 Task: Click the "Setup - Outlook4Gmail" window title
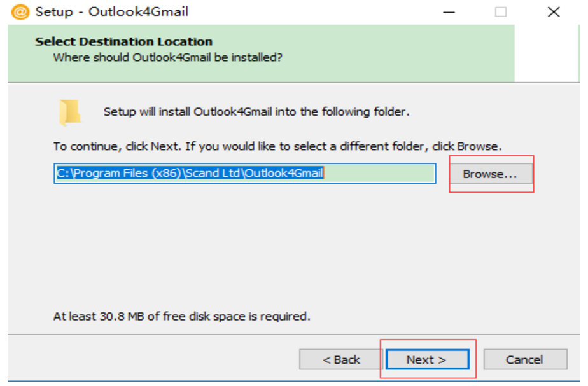112,12
